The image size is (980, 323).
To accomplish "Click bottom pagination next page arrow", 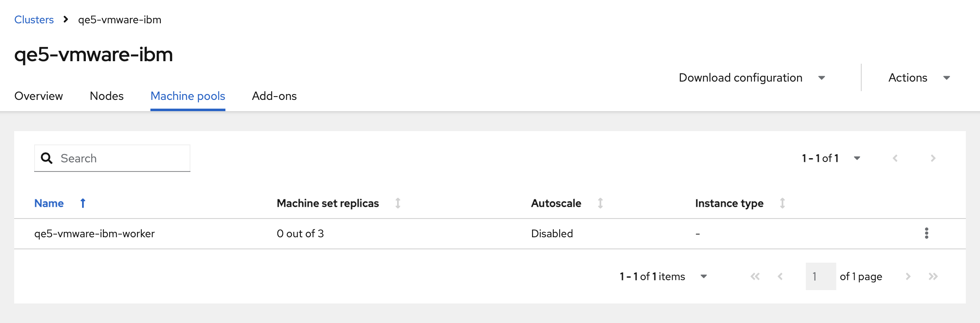I will tap(908, 276).
